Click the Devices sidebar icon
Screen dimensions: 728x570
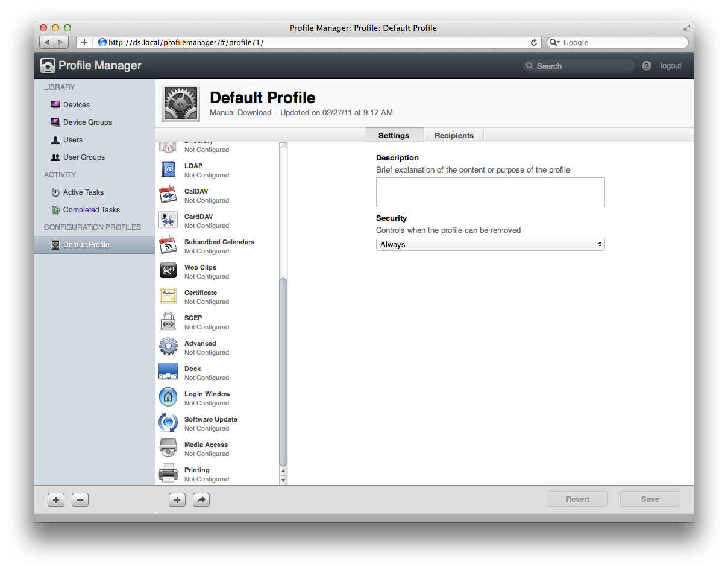(55, 104)
